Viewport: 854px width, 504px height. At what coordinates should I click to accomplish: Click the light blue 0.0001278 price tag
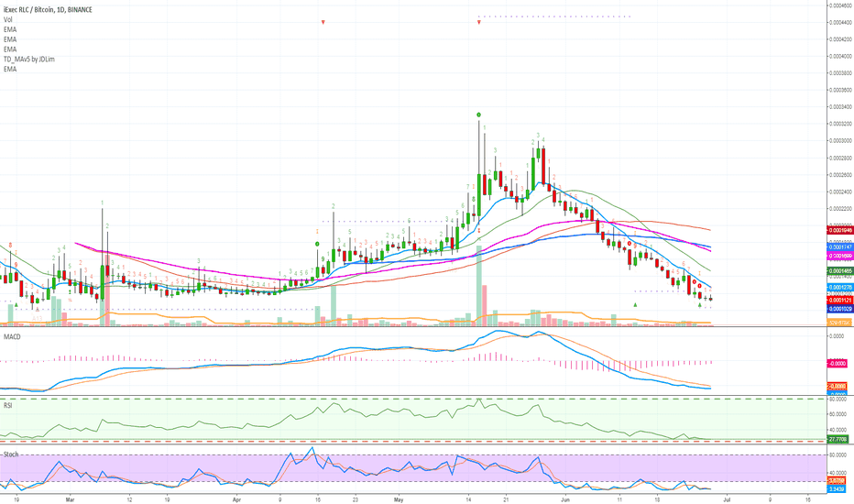point(840,287)
